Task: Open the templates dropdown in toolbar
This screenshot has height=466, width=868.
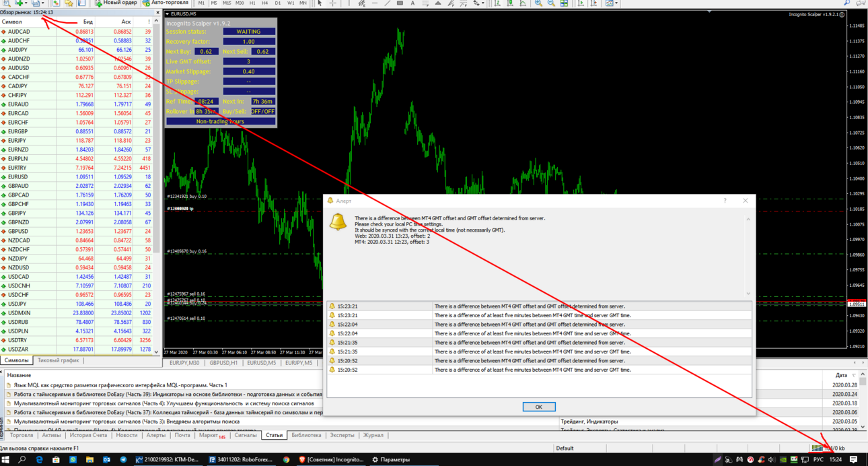Action: tap(612, 3)
